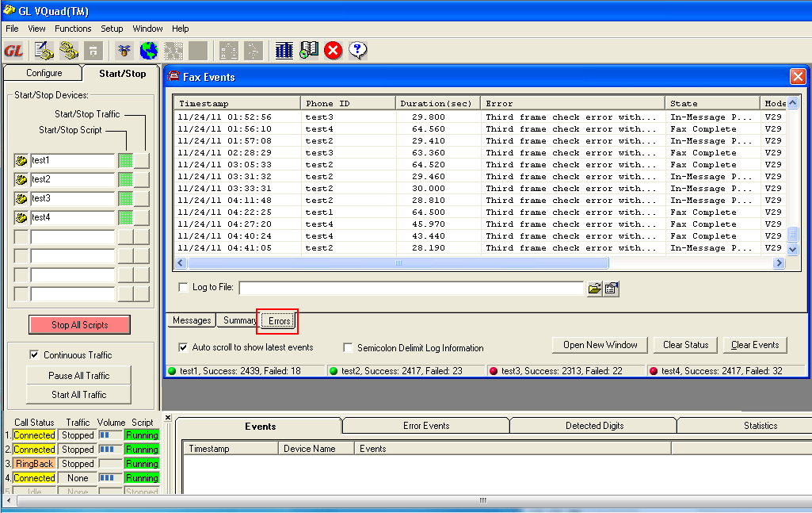Toggle the green script button for test2
812x513 pixels.
(x=126, y=180)
